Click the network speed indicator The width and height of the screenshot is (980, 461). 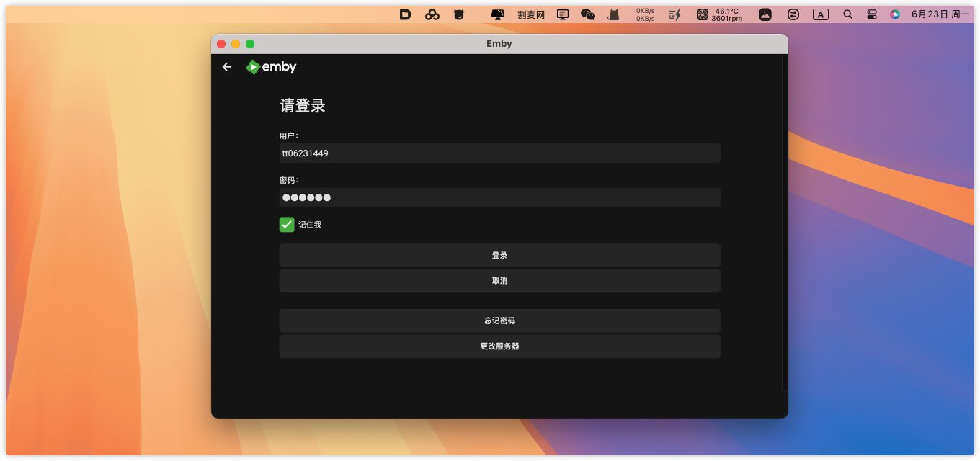[x=645, y=14]
